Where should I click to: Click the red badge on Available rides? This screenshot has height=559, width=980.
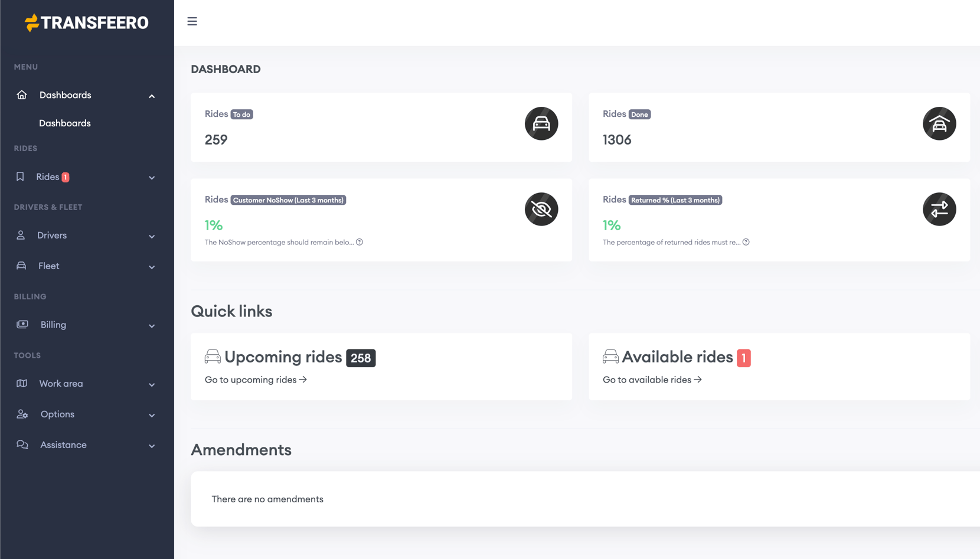(744, 358)
